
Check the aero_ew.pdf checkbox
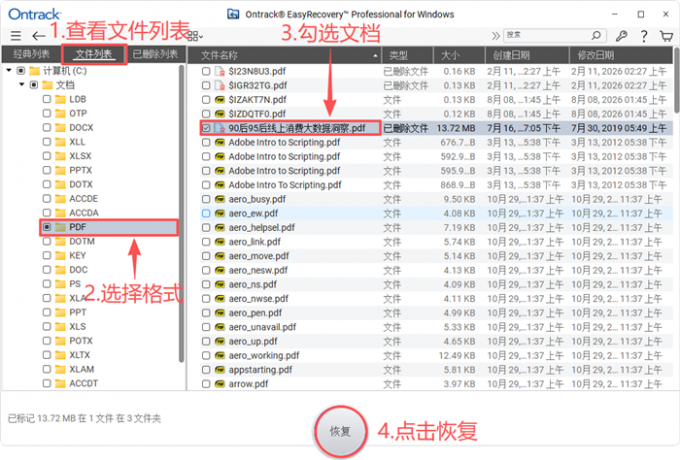point(206,213)
